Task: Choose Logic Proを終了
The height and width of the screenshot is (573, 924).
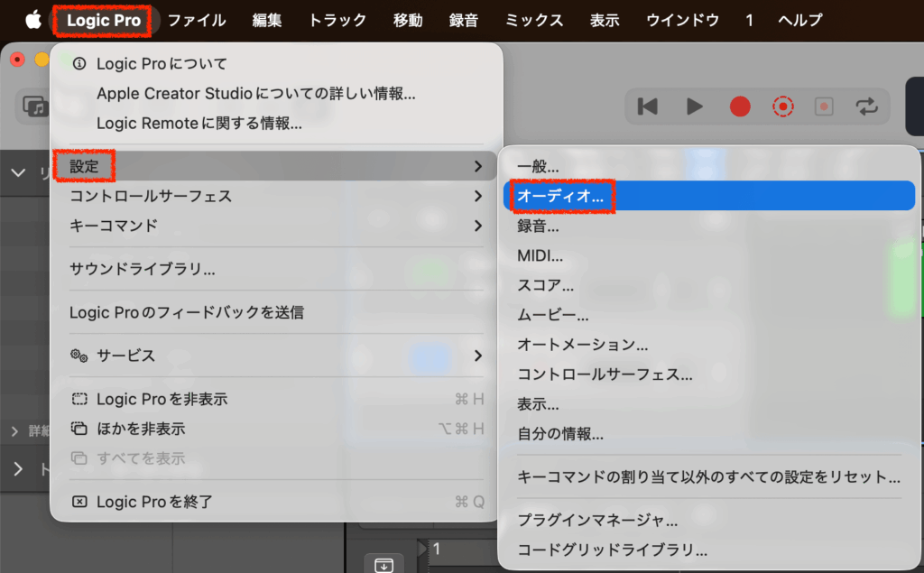Action: [x=276, y=502]
